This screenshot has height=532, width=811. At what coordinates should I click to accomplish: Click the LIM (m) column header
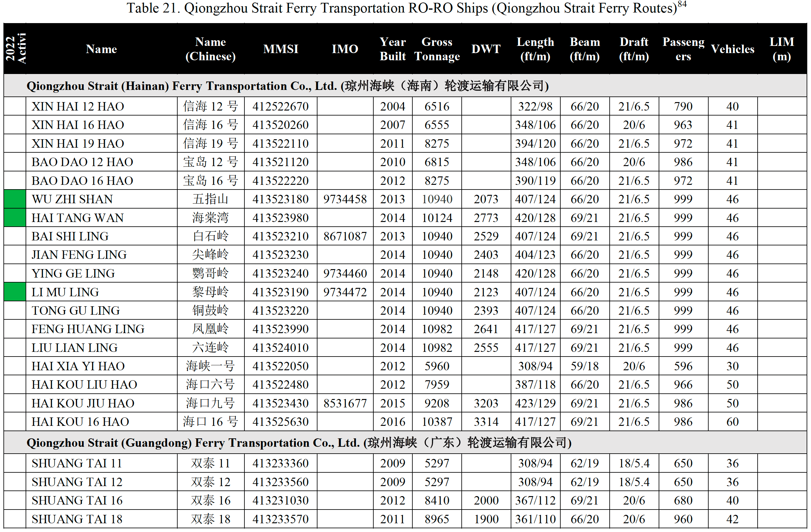point(782,49)
